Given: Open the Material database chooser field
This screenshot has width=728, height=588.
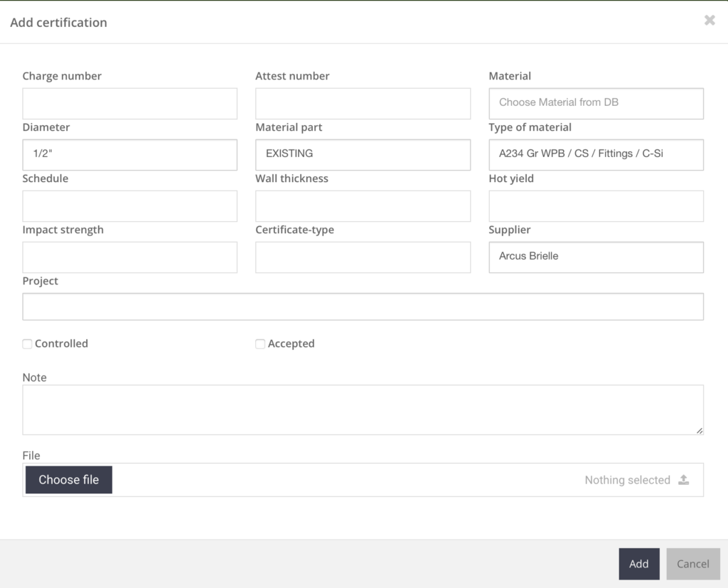Looking at the screenshot, I should click(x=596, y=103).
